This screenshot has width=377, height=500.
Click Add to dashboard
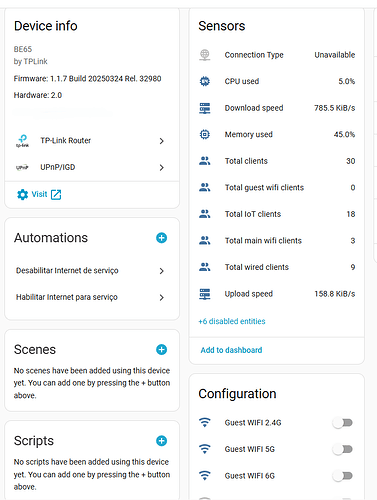[231, 350]
